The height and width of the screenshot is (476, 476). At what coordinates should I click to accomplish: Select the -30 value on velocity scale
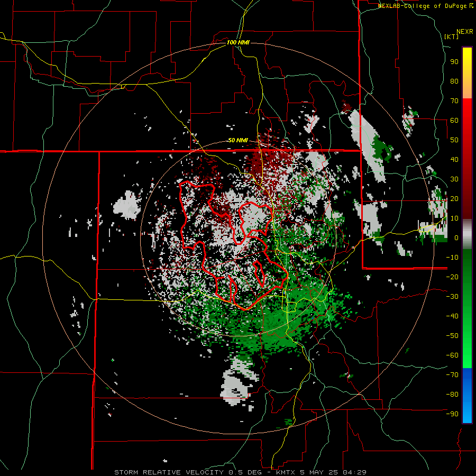click(x=452, y=297)
